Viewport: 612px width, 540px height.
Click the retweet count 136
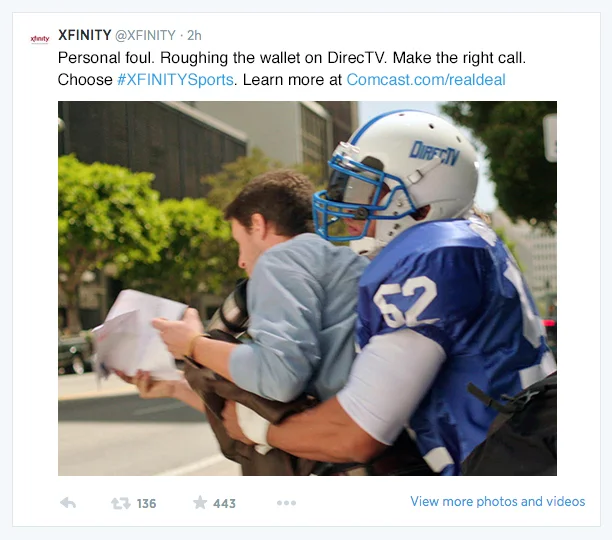coord(146,504)
